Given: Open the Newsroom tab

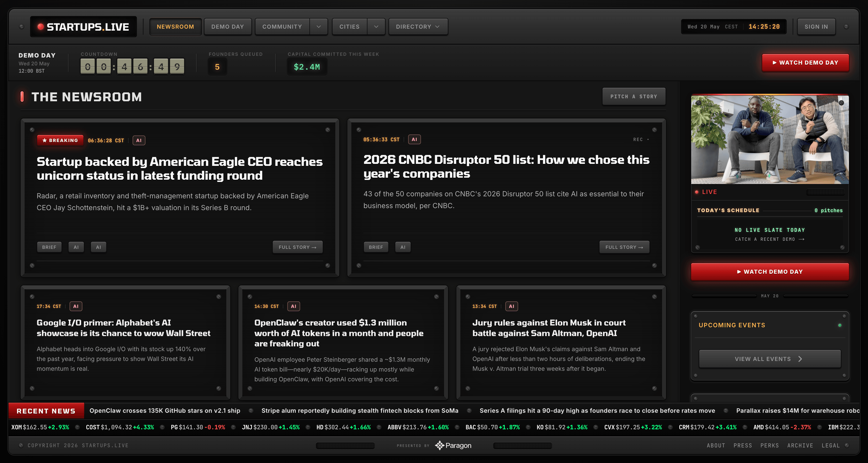Looking at the screenshot, I should tap(175, 27).
